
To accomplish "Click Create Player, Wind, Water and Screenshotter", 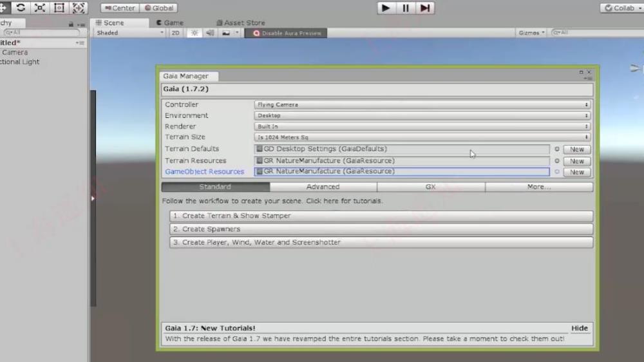I will (x=381, y=242).
